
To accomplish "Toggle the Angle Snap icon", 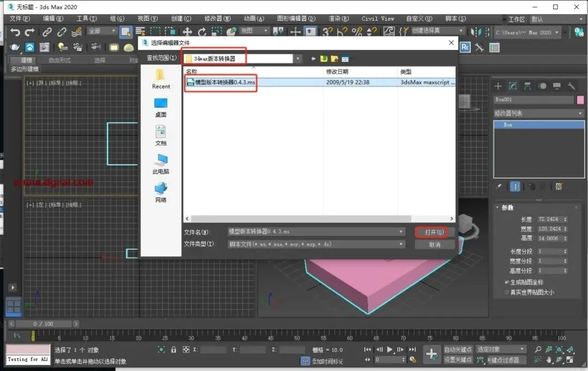I will pos(342,32).
